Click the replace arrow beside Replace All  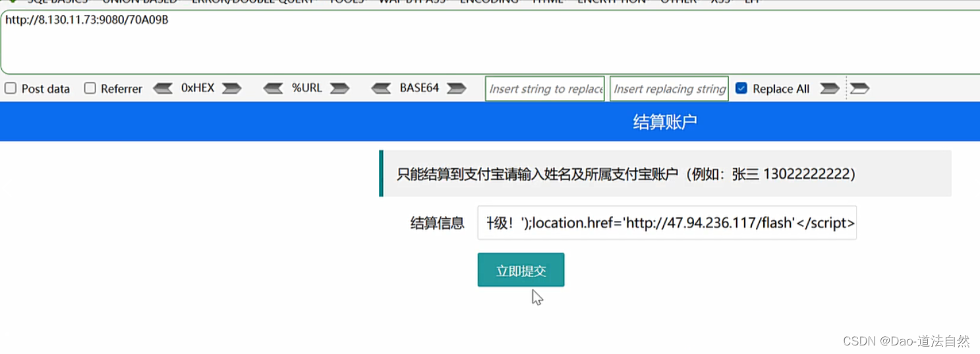(x=830, y=88)
